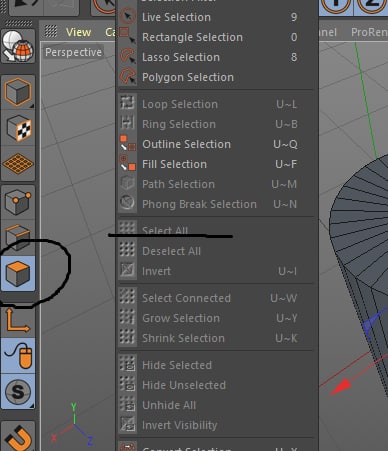Toggle the Enable Axis L-shaped icon

(x=18, y=320)
